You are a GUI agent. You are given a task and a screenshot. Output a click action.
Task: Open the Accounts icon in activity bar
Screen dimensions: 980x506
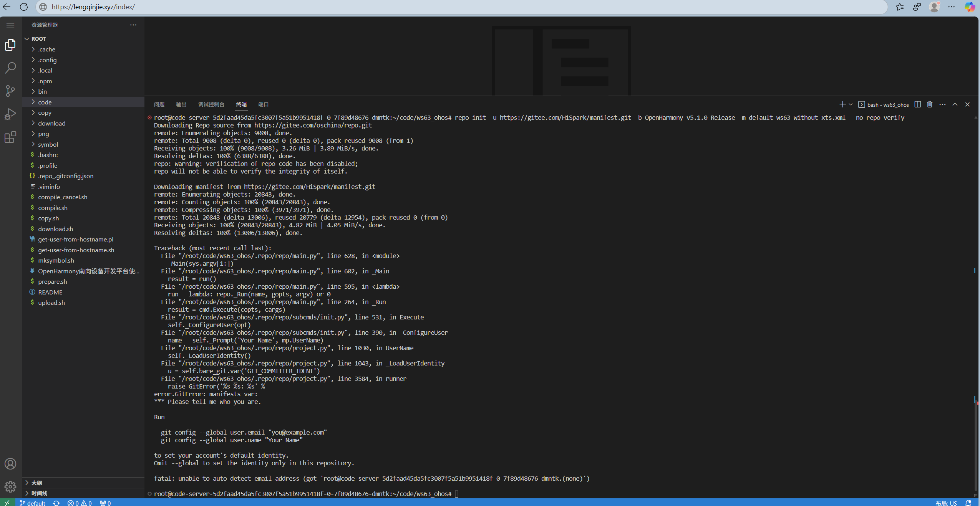(x=10, y=464)
